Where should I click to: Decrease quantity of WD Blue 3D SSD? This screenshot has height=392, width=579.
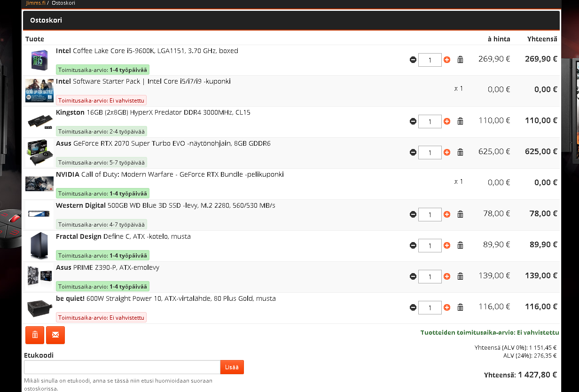[413, 214]
